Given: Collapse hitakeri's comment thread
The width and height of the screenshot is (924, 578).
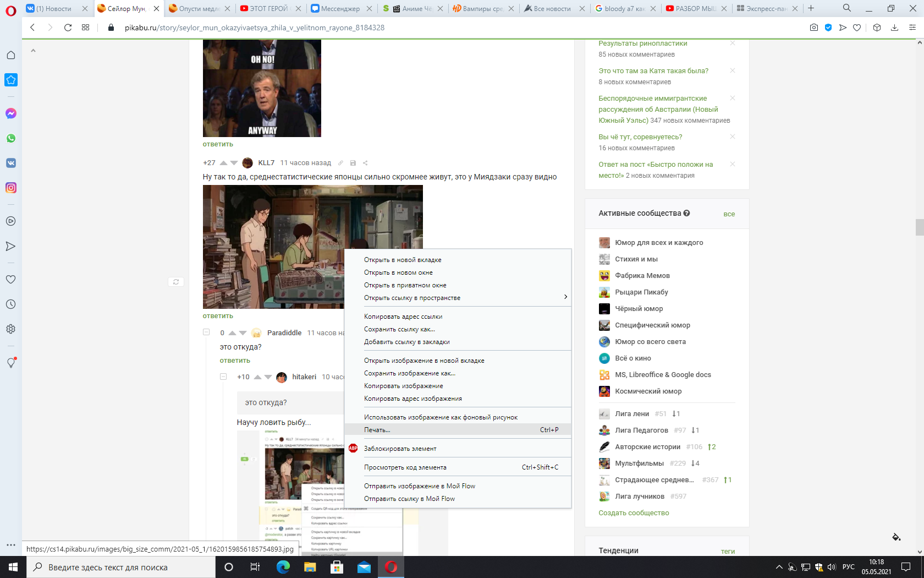Looking at the screenshot, I should [223, 377].
